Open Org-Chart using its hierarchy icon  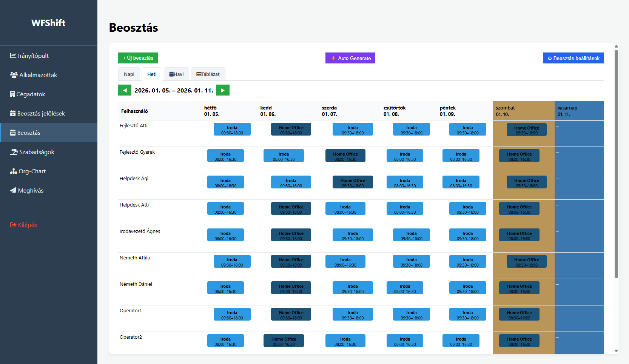click(14, 171)
